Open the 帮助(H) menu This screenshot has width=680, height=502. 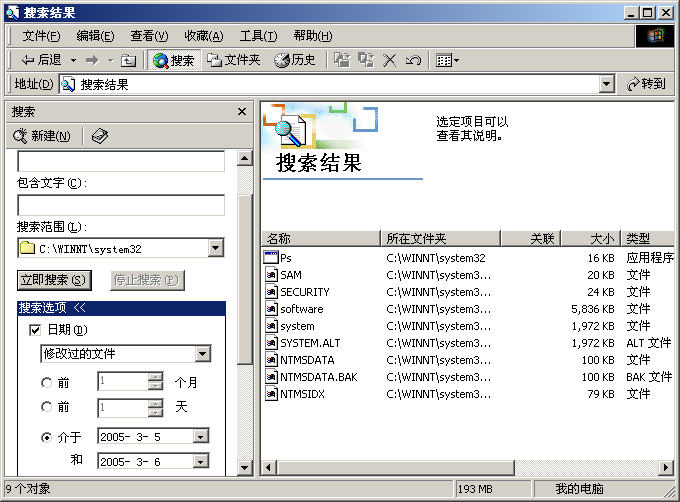pos(313,36)
